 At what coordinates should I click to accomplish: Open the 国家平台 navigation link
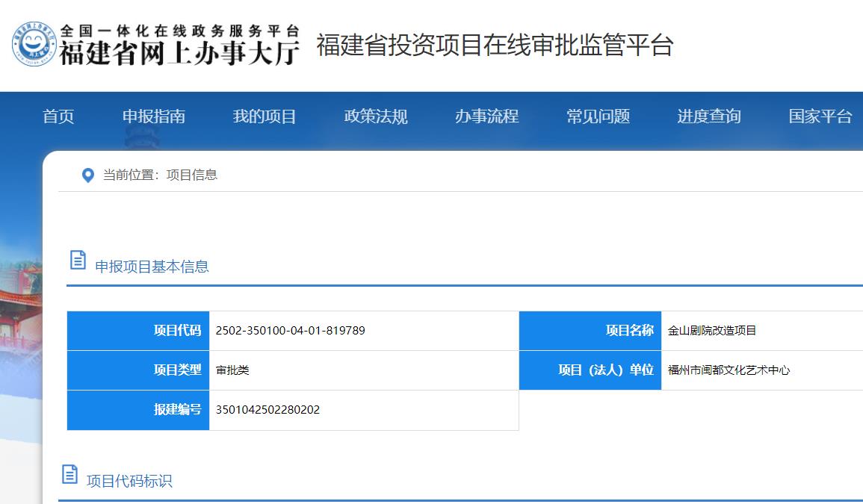(x=820, y=116)
